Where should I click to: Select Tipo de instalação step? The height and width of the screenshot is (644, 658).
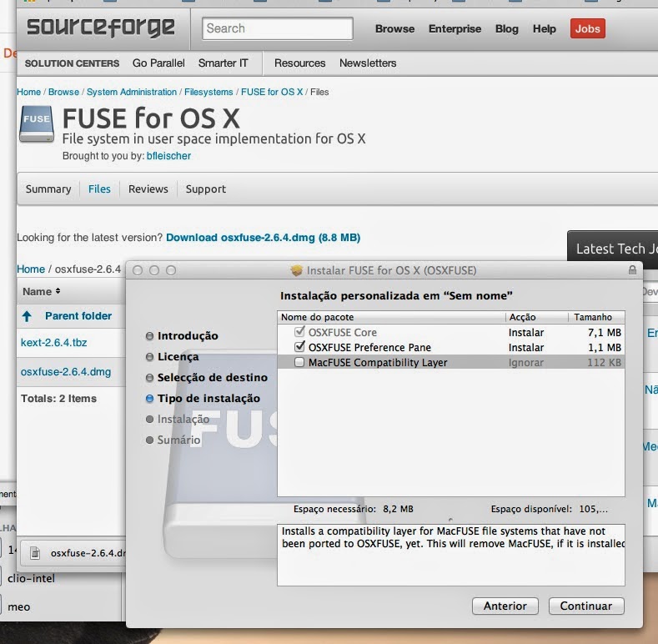tap(208, 399)
